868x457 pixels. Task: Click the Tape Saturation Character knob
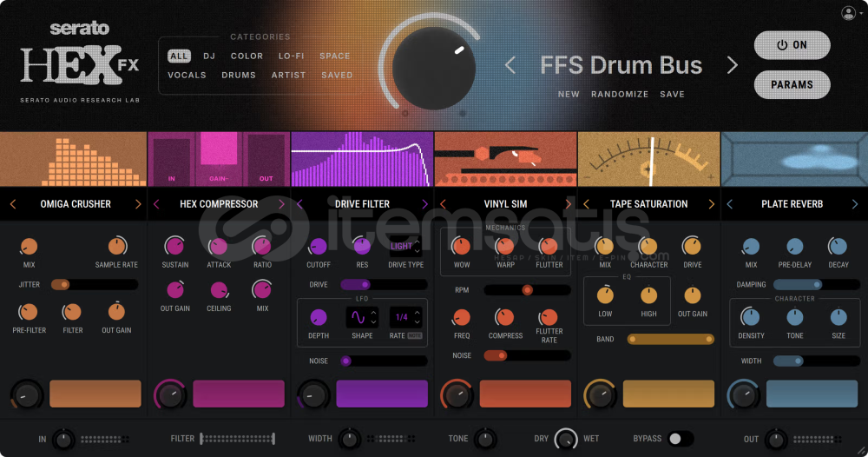648,247
